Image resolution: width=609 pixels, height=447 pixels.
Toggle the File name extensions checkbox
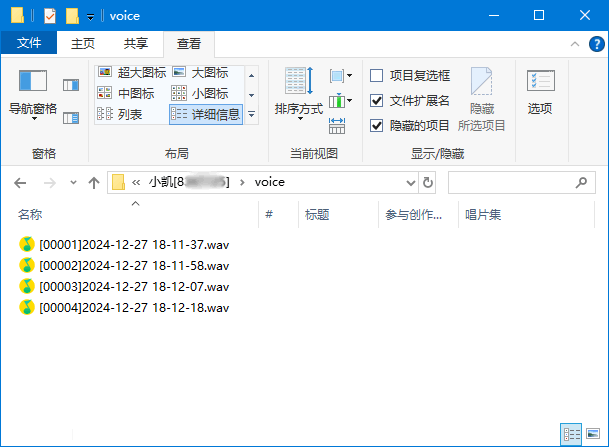click(x=377, y=100)
